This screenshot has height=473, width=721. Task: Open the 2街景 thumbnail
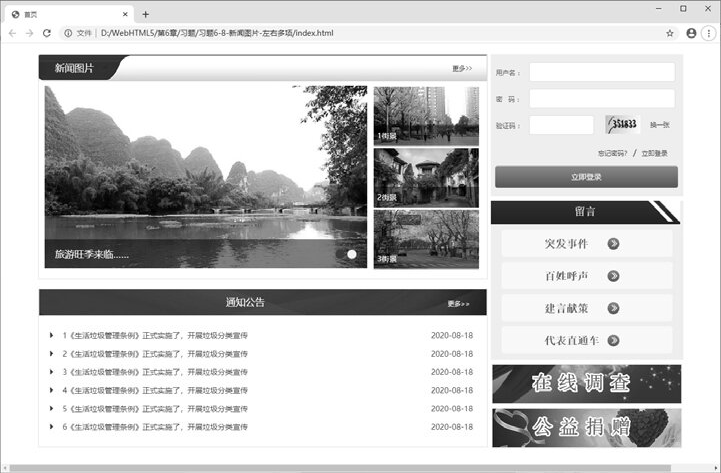[426, 177]
